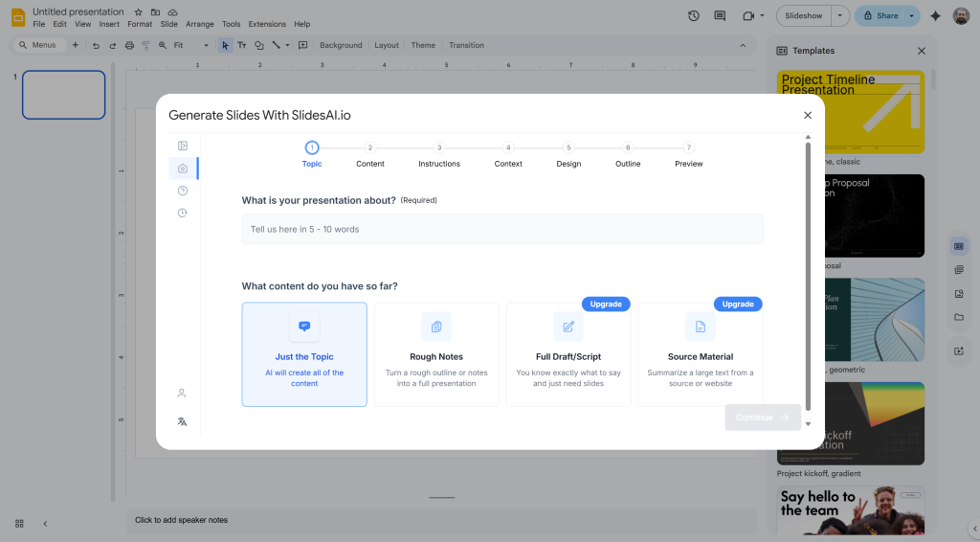Click the print icon
Viewport: 980px width, 542px height.
tap(129, 45)
